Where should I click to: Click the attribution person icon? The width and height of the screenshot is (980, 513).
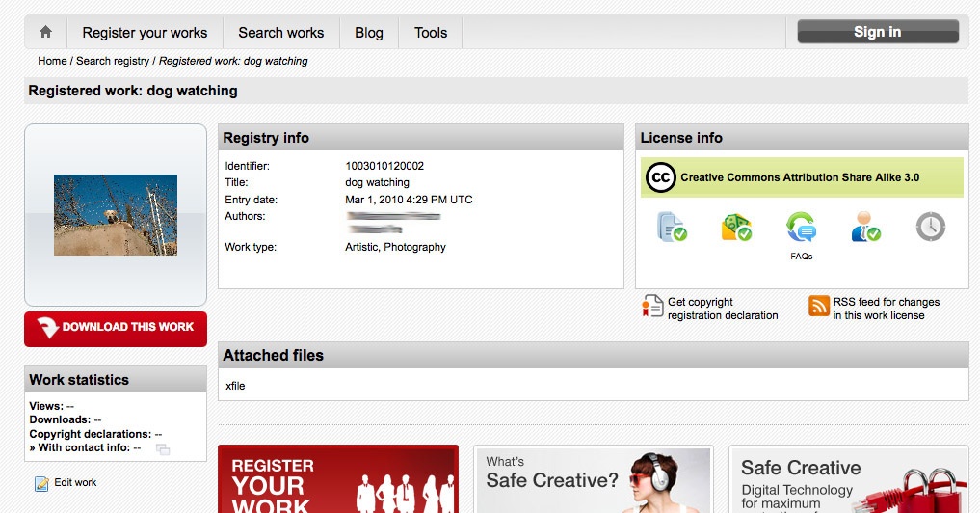(x=865, y=227)
